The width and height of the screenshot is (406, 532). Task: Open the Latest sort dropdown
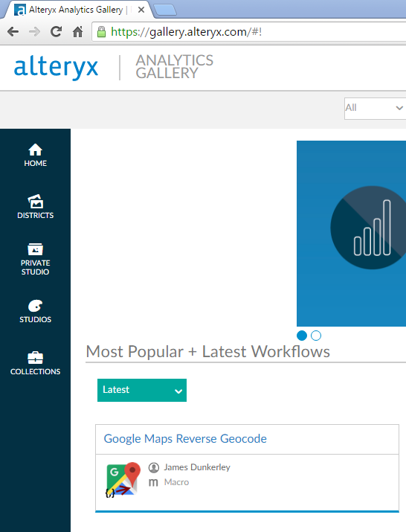[x=142, y=390]
